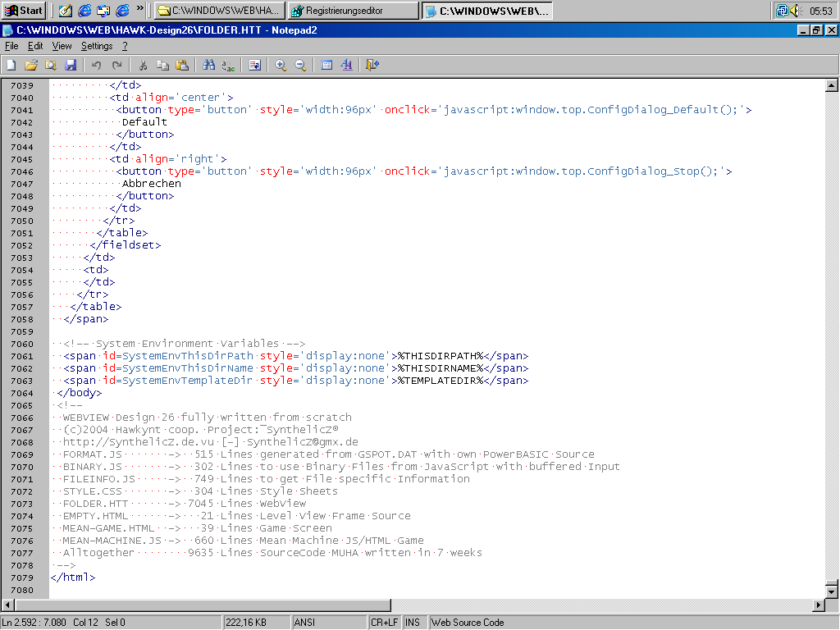840x630 pixels.
Task: Open the Edit menu
Action: pos(35,46)
